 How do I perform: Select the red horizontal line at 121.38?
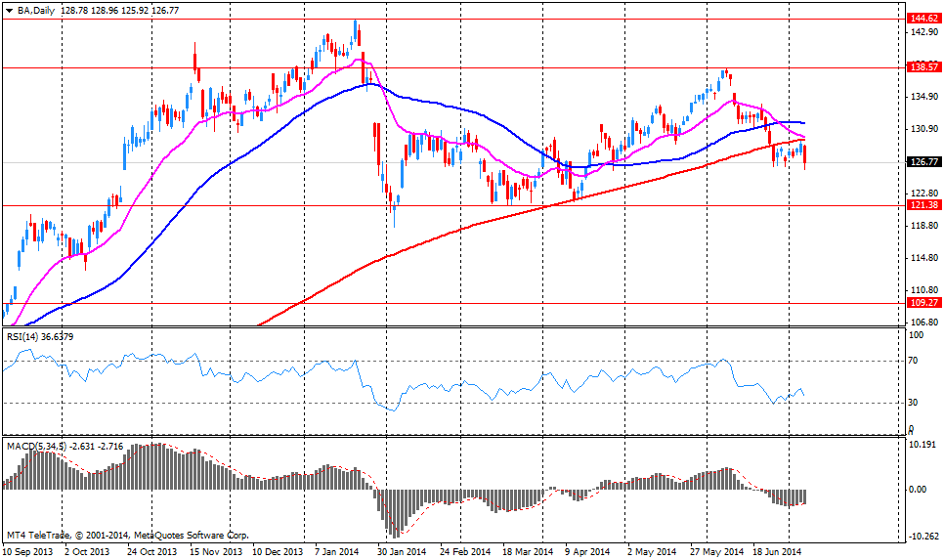click(x=489, y=206)
